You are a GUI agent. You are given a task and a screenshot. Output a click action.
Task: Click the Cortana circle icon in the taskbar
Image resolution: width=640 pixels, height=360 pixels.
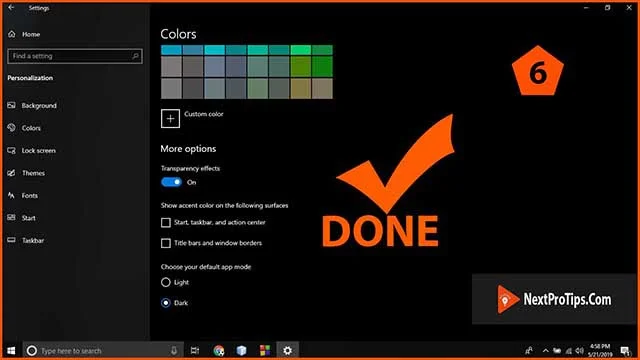tap(31, 351)
